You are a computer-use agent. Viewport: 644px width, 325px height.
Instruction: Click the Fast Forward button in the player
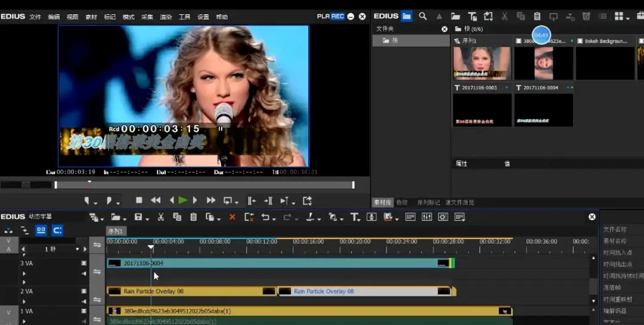click(211, 200)
